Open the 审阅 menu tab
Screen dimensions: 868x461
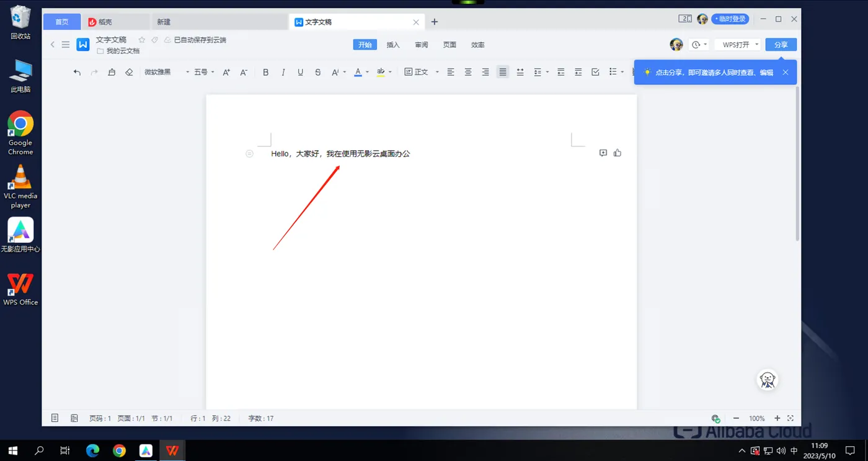click(x=422, y=45)
